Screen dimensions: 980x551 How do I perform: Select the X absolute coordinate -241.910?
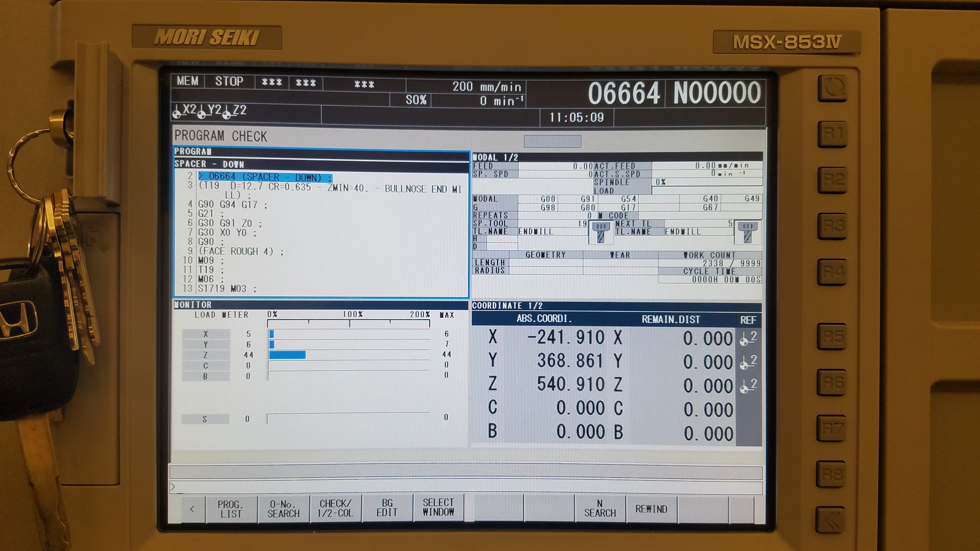coord(566,337)
